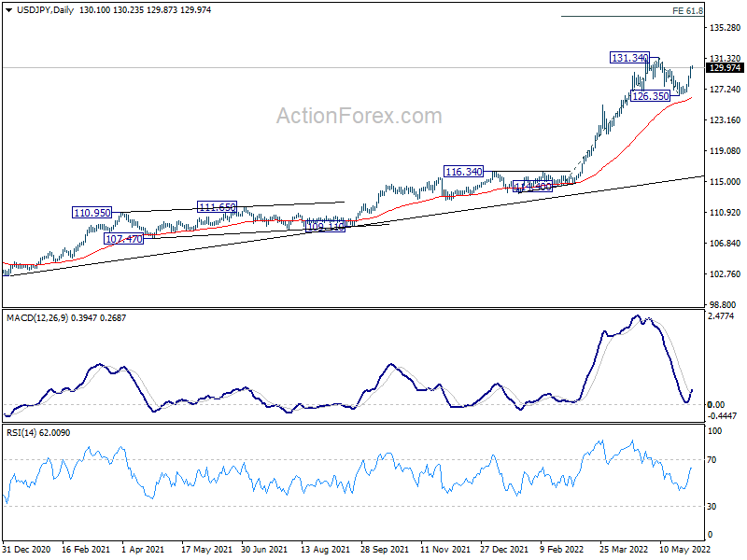The image size is (747, 560).
Task: Click the 131.340 high price label
Action: [x=629, y=58]
